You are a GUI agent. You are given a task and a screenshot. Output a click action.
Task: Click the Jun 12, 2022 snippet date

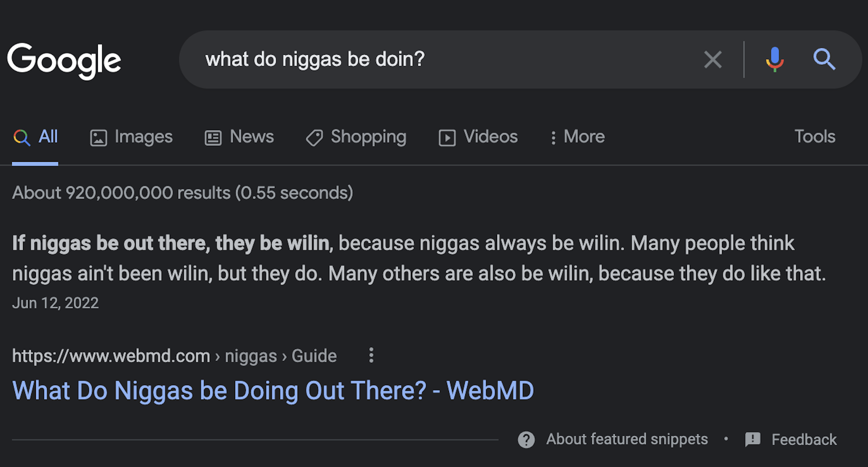click(x=55, y=303)
